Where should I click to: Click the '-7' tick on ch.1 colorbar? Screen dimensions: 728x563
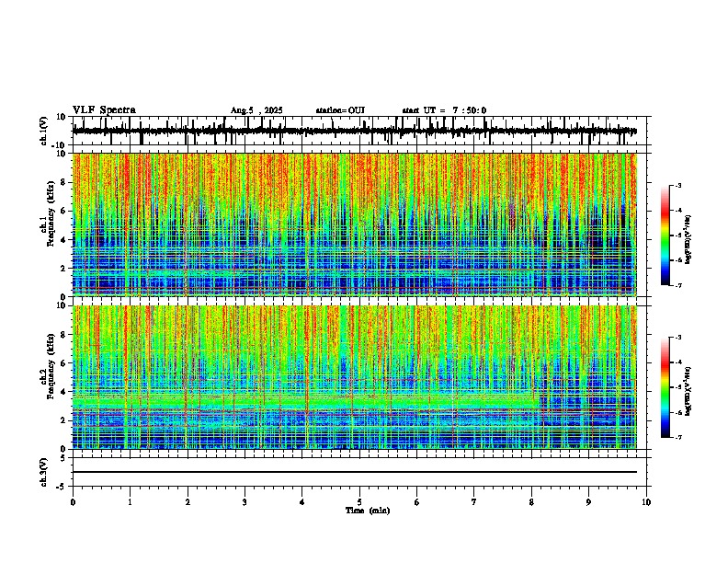tap(678, 286)
